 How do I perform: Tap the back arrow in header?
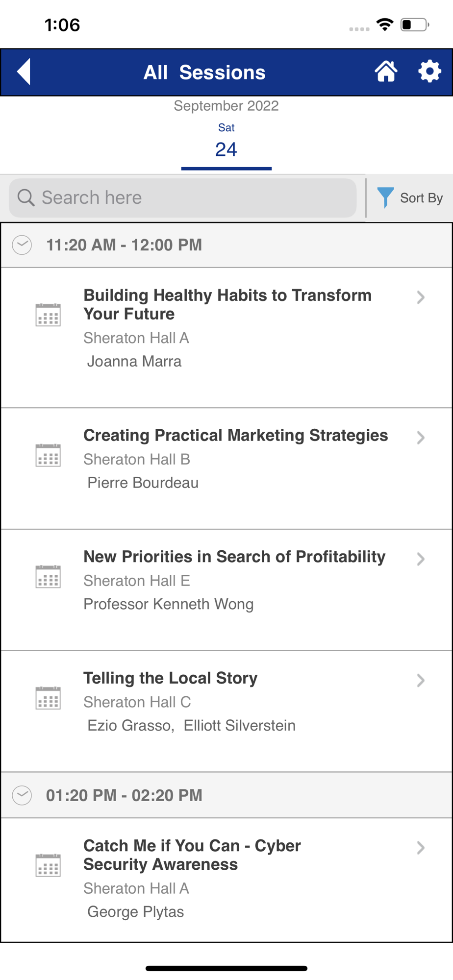[x=24, y=72]
